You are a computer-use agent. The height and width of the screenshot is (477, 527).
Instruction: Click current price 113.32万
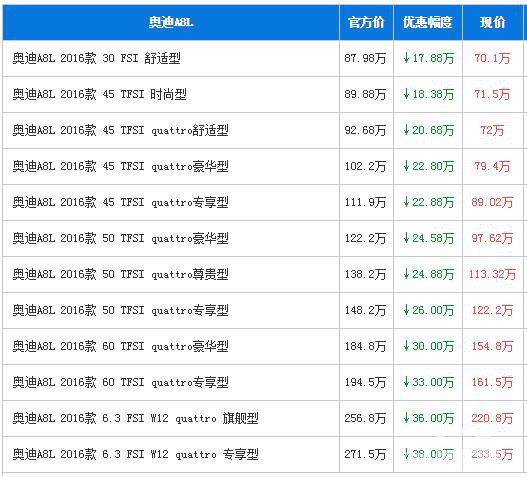coord(492,274)
